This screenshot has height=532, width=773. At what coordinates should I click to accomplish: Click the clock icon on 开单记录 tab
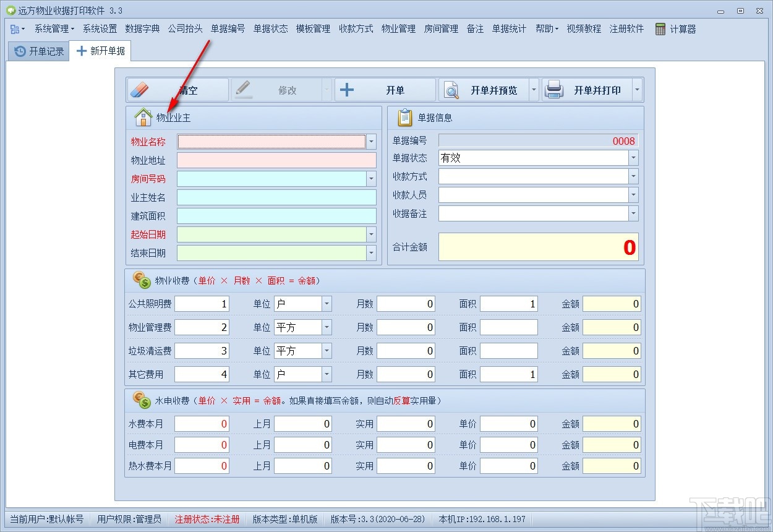[18, 51]
